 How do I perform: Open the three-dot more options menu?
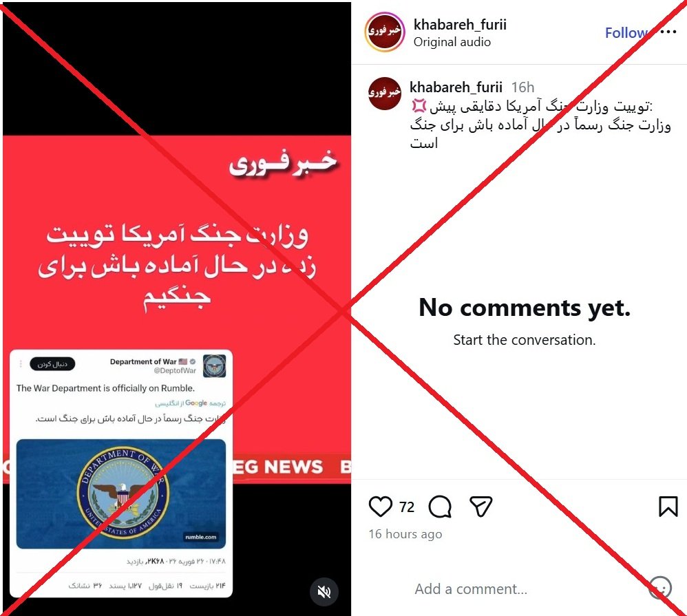[668, 32]
